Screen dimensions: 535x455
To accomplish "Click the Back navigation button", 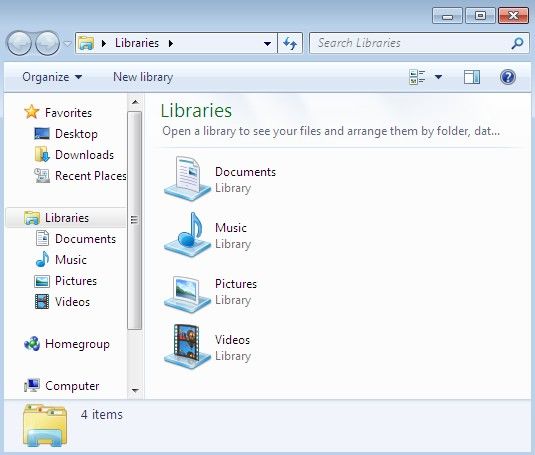I will (19, 43).
